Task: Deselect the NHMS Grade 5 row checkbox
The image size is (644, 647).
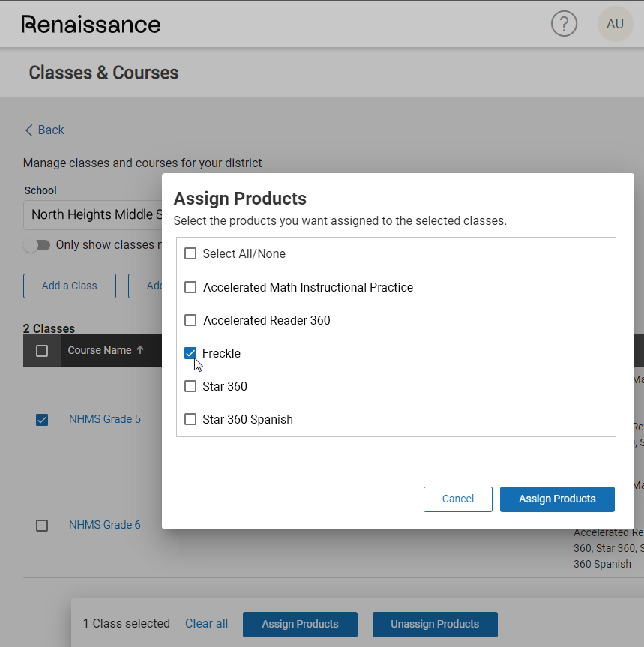Action: (42, 420)
